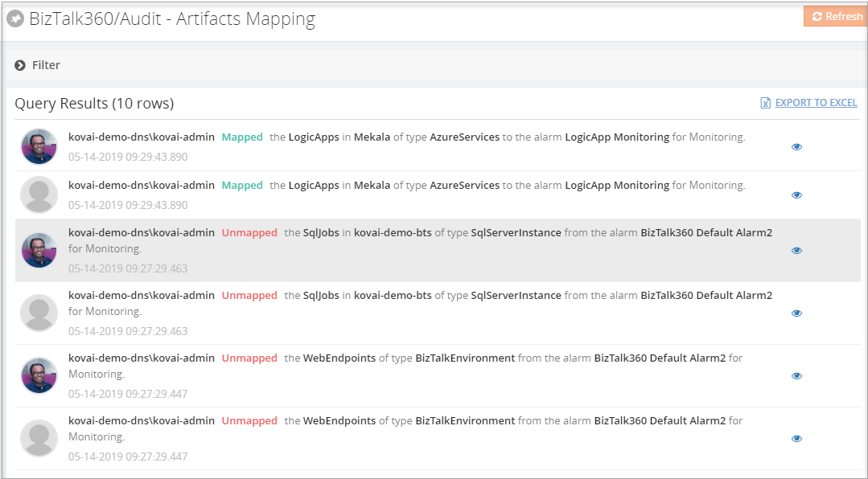This screenshot has height=479, width=868.
Task: Click the BizTalk360/Audit - Artifacts Mapping title
Action: [x=172, y=19]
